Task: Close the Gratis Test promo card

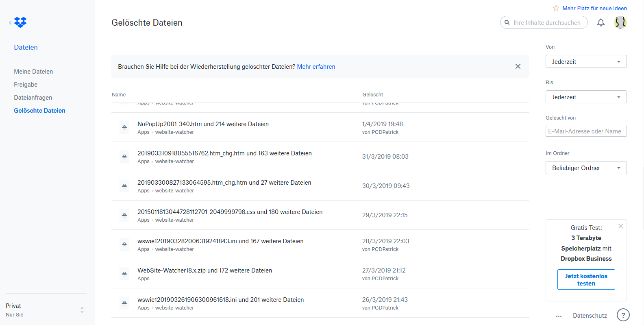Action: tap(620, 226)
